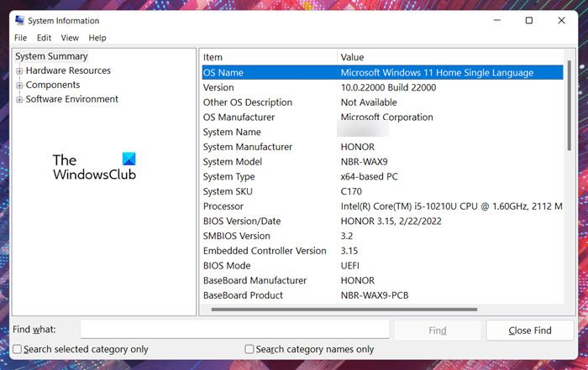Select the Other OS Description row
The image size is (588, 370).
pyautogui.click(x=382, y=102)
